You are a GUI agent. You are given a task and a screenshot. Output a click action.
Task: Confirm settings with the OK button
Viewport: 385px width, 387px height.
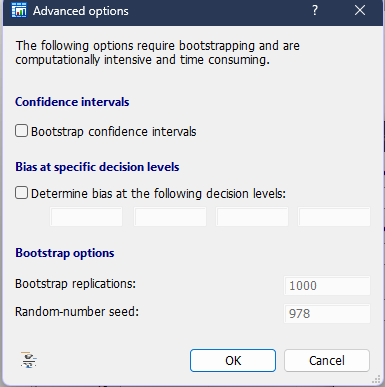click(233, 360)
